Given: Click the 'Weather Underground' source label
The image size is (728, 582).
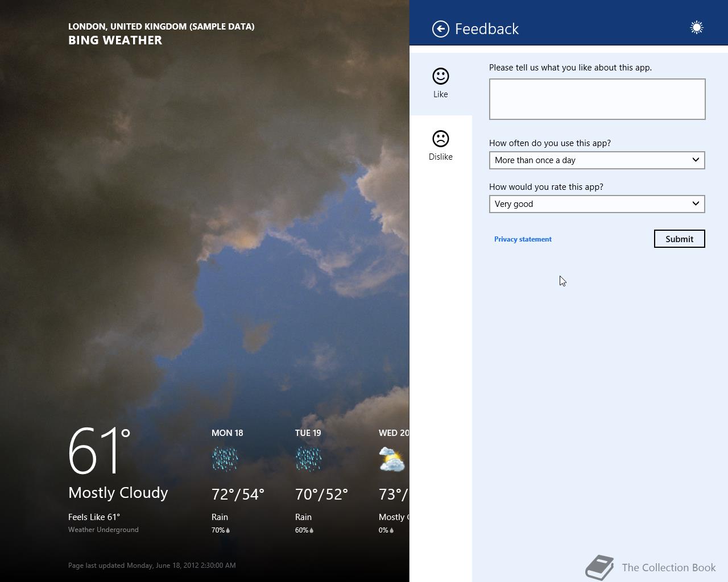Looking at the screenshot, I should point(104,530).
